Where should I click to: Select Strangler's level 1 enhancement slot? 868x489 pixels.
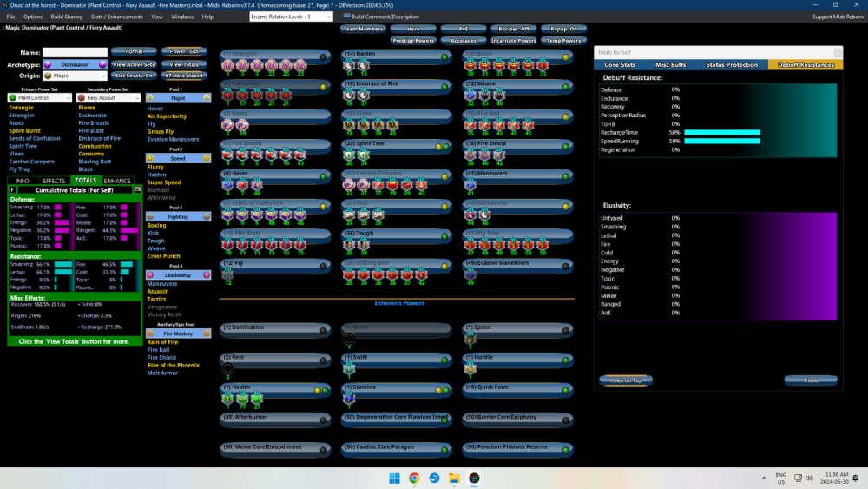pyautogui.click(x=228, y=66)
